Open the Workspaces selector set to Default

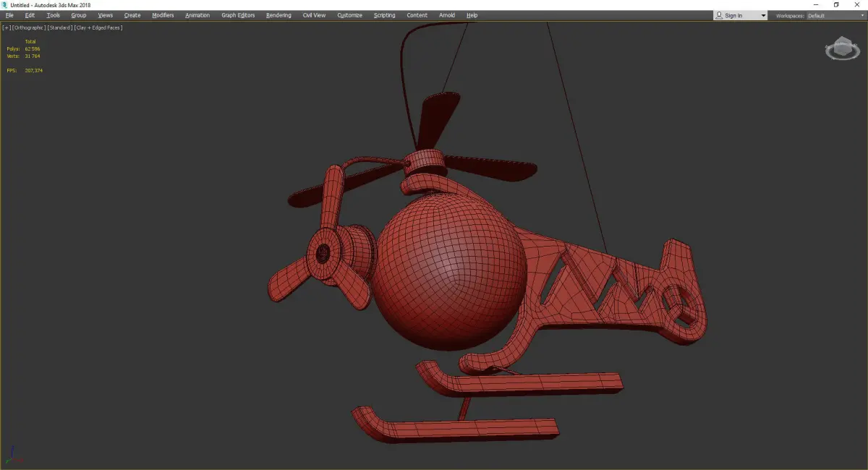click(835, 15)
